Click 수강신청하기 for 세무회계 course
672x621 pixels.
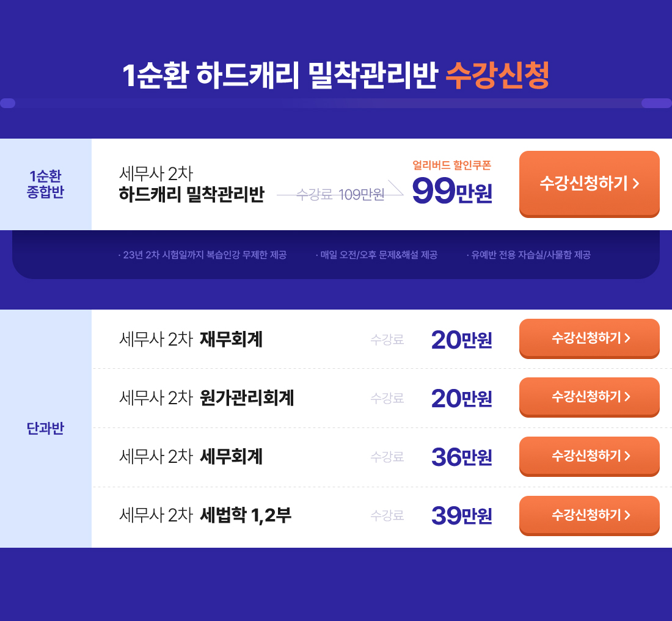pos(590,456)
